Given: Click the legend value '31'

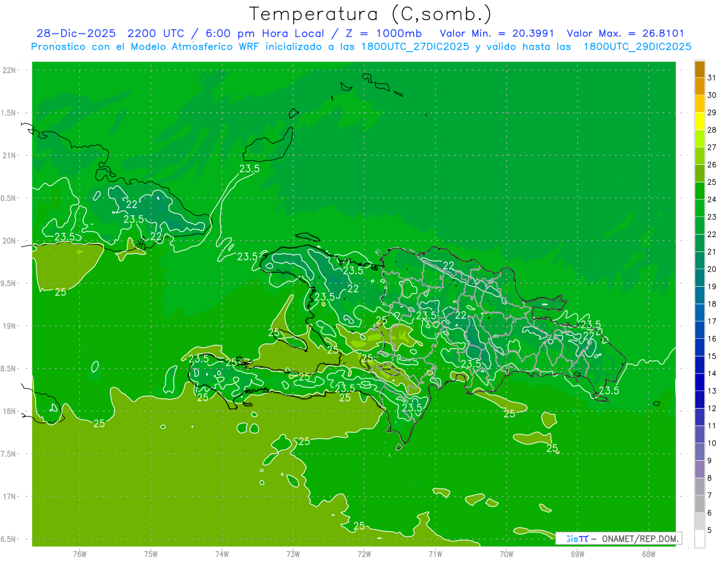Looking at the screenshot, I should [712, 78].
